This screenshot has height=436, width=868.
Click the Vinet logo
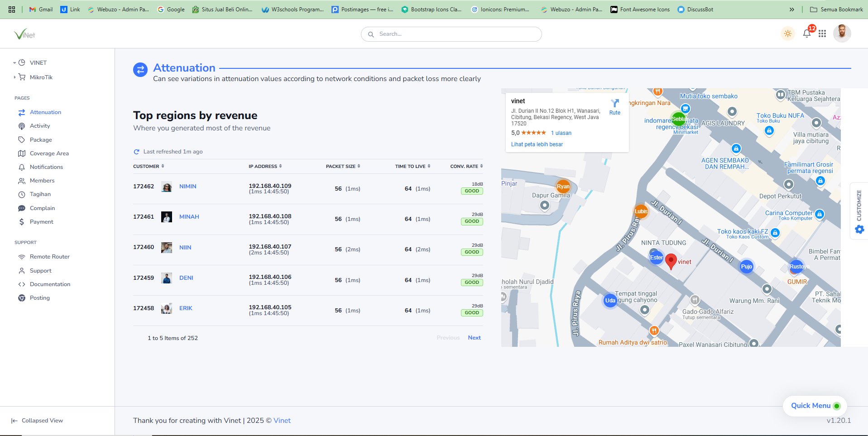(x=24, y=34)
